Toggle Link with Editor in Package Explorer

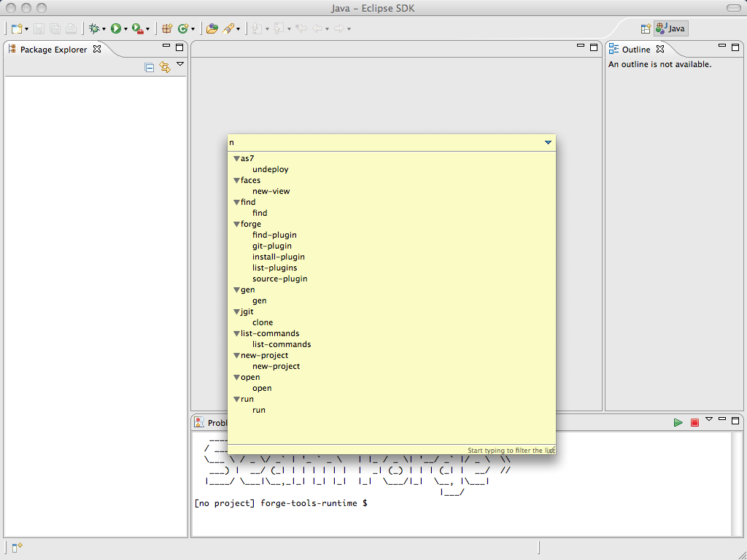[165, 67]
